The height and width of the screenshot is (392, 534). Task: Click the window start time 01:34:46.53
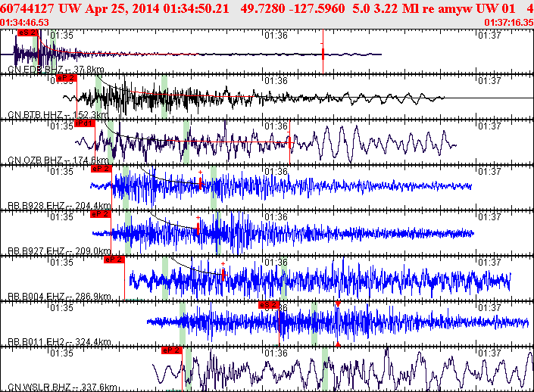pyautogui.click(x=24, y=23)
